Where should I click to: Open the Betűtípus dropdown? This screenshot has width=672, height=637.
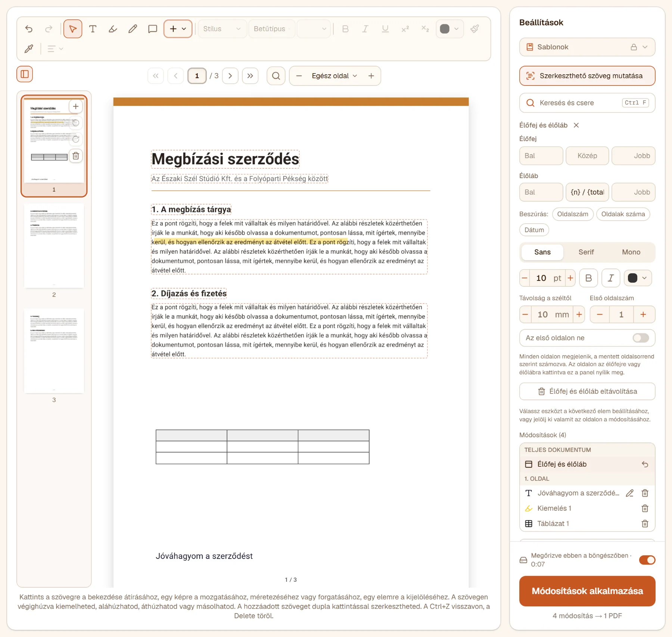pyautogui.click(x=271, y=29)
